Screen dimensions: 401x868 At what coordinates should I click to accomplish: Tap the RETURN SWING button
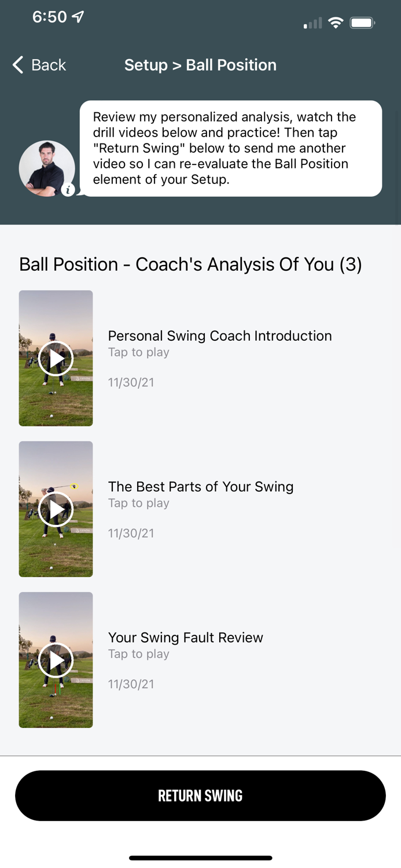[x=200, y=796]
